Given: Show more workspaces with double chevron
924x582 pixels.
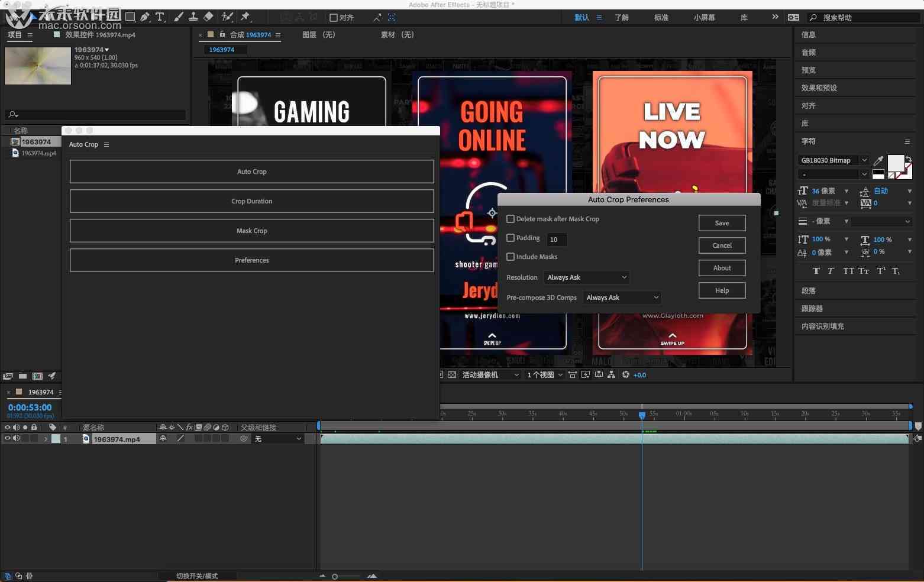Looking at the screenshot, I should pos(775,17).
